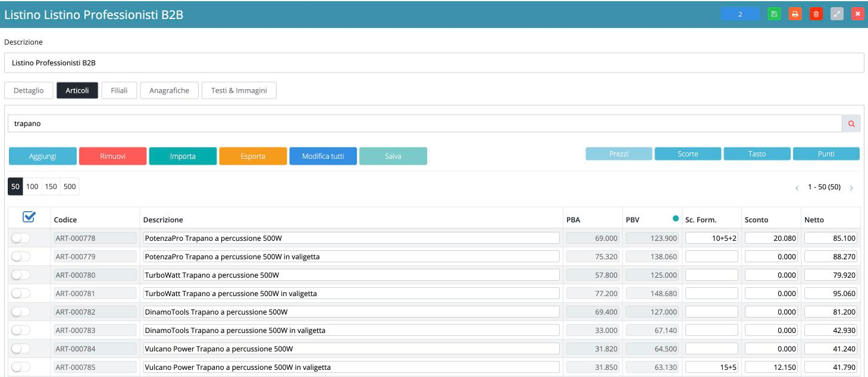The height and width of the screenshot is (377, 868).
Task: Click the Modifica tutti button
Action: click(x=323, y=156)
